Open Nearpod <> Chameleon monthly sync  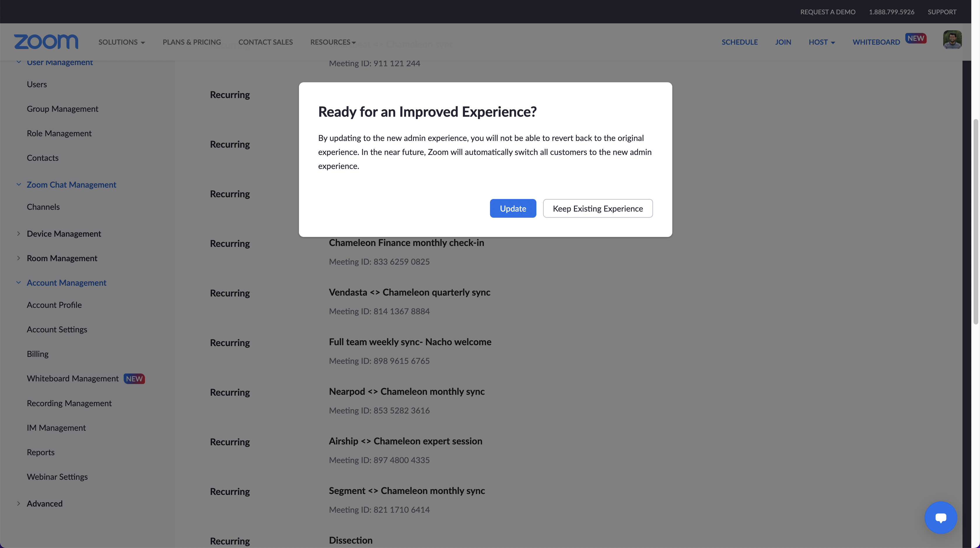(406, 392)
